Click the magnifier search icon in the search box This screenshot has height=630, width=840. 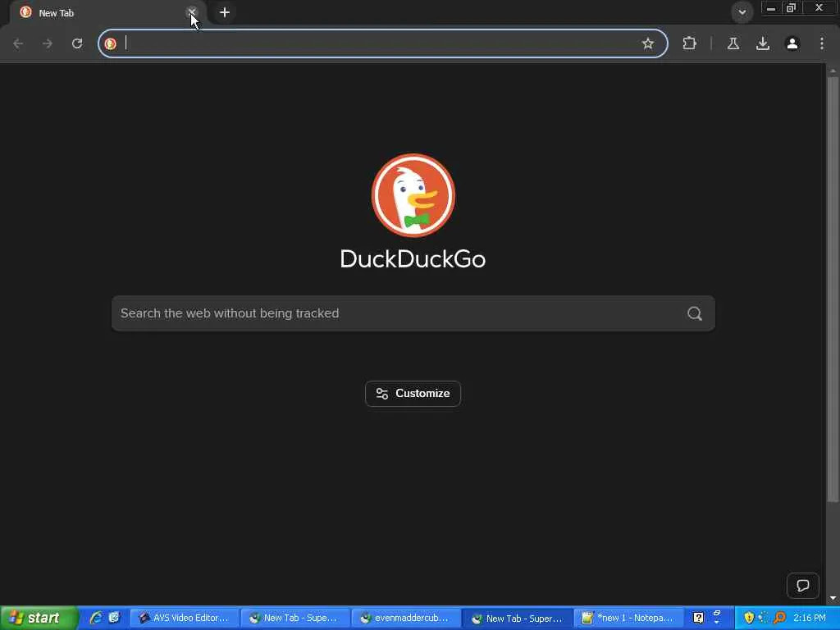(x=695, y=313)
